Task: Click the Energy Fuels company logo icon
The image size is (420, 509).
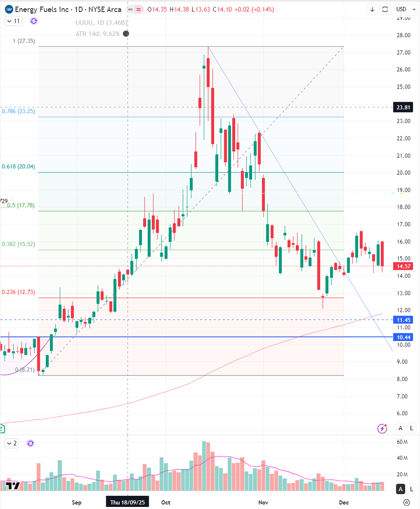Action: 9,9
